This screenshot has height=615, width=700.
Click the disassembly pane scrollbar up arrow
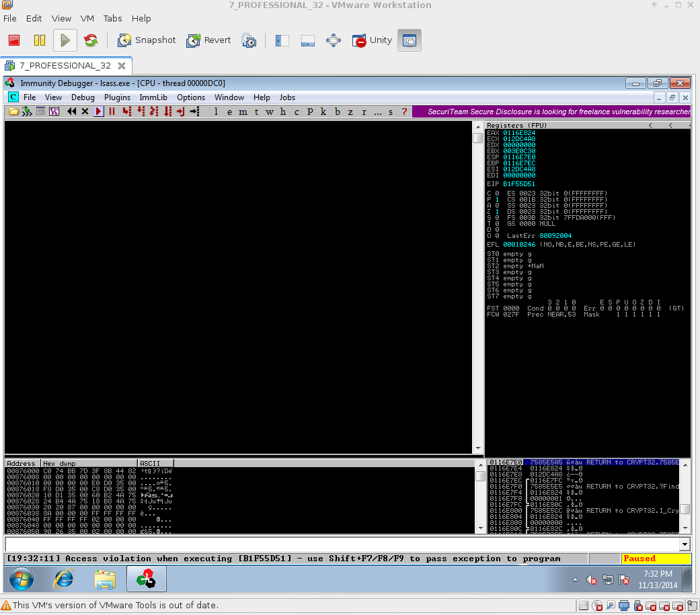[x=478, y=127]
